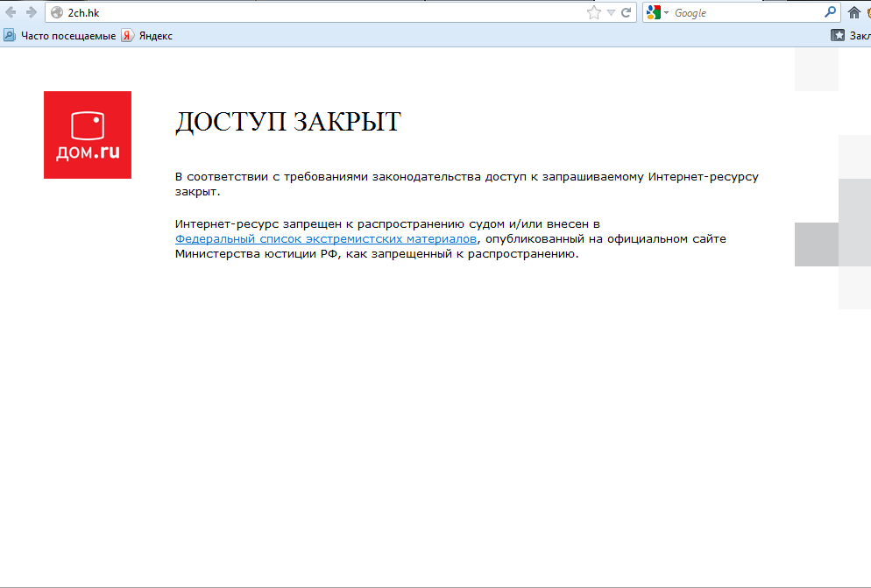This screenshot has width=871, height=588.
Task: Click the globe site identity icon
Action: point(57,13)
